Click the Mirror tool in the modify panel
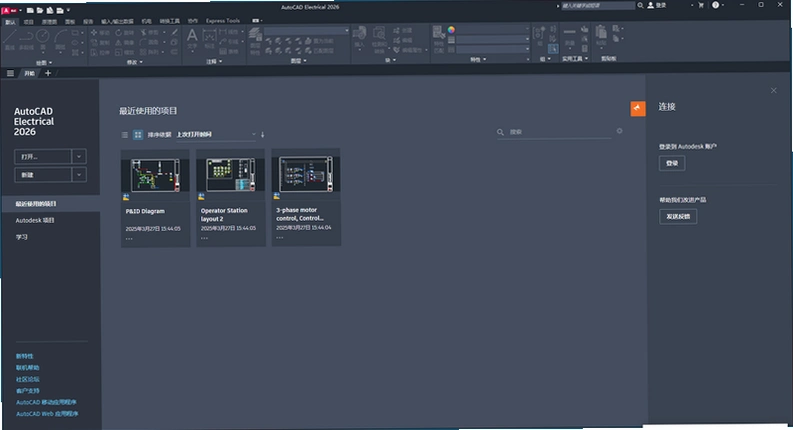 pyautogui.click(x=125, y=42)
